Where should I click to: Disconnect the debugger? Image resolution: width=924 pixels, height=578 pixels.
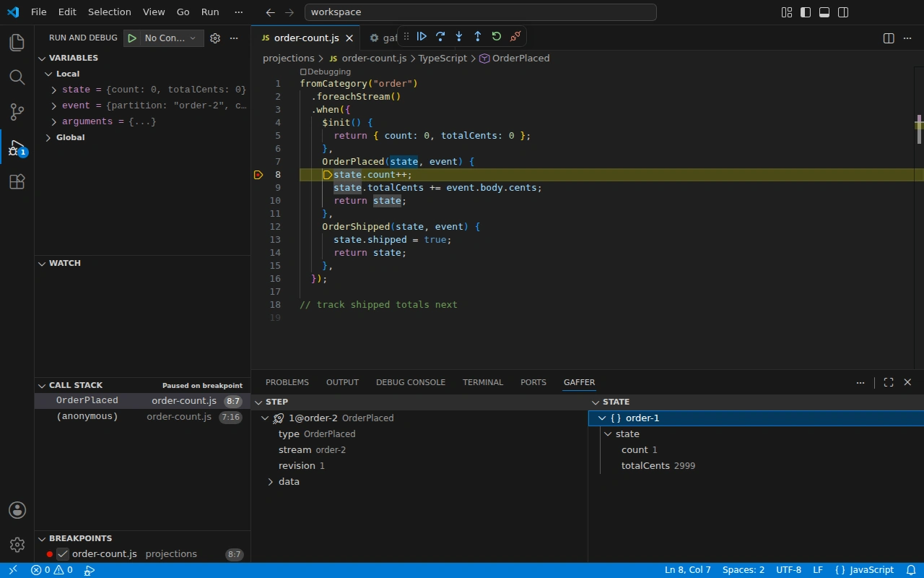(x=515, y=36)
